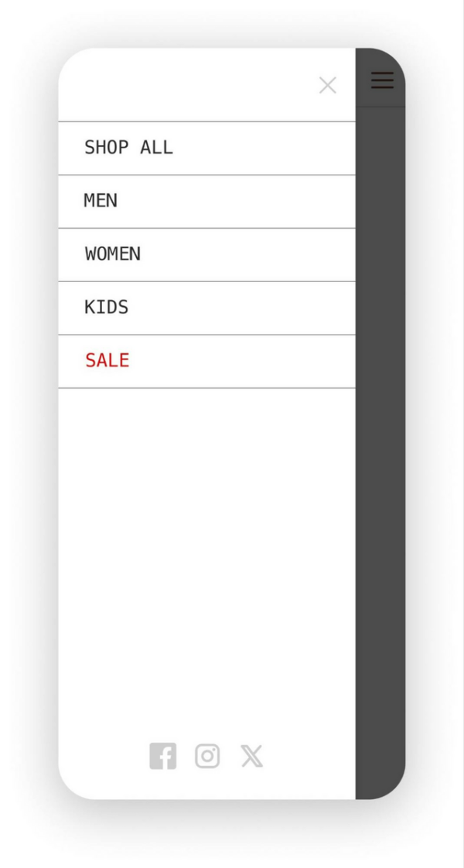Click the X (Twitter) social icon

click(x=251, y=756)
